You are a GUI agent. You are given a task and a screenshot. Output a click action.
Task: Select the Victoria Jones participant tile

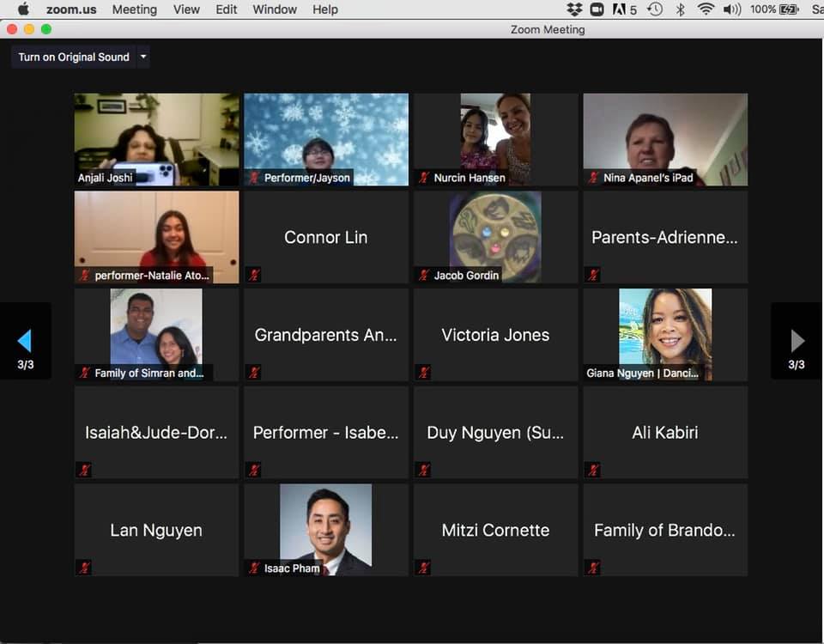tap(495, 335)
